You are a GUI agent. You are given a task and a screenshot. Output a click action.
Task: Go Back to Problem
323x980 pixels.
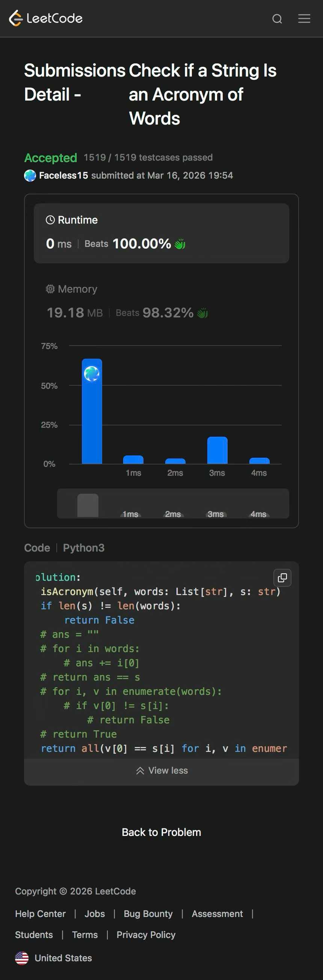(x=161, y=832)
